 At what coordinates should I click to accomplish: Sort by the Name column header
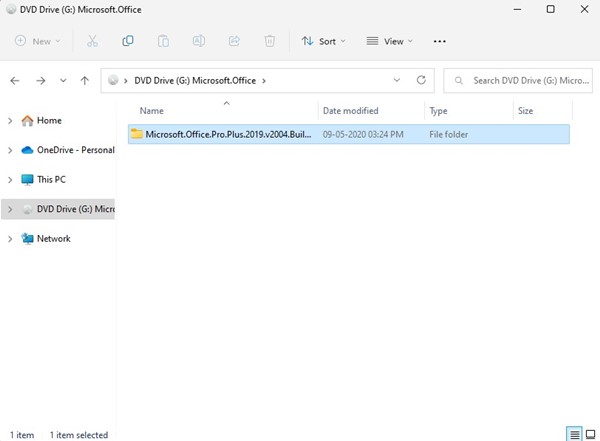click(152, 111)
